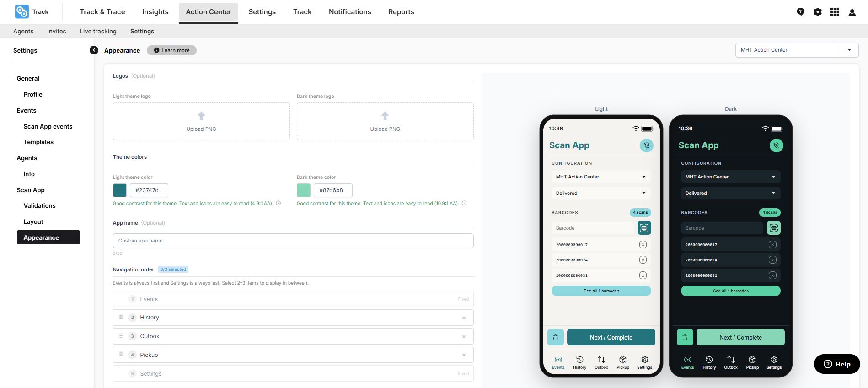Remove barcode 2000000000024 in dark preview

coord(772,260)
